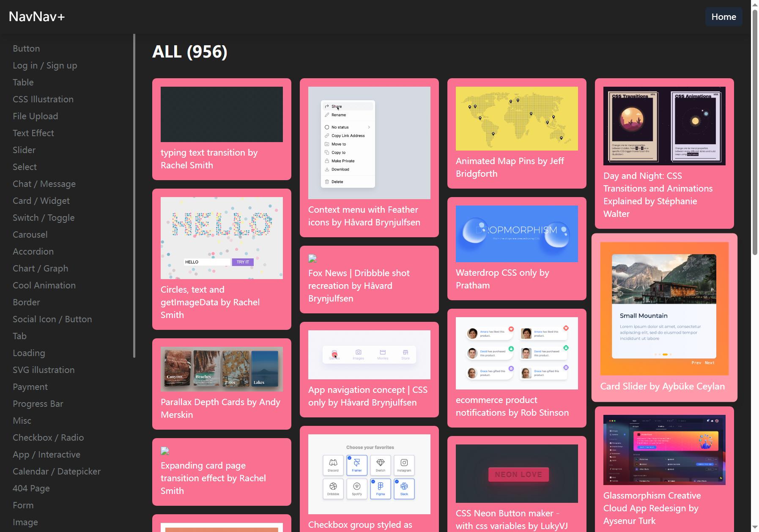This screenshot has height=532, width=759.
Task: Open App navigation concept thumbnail
Action: click(x=369, y=355)
